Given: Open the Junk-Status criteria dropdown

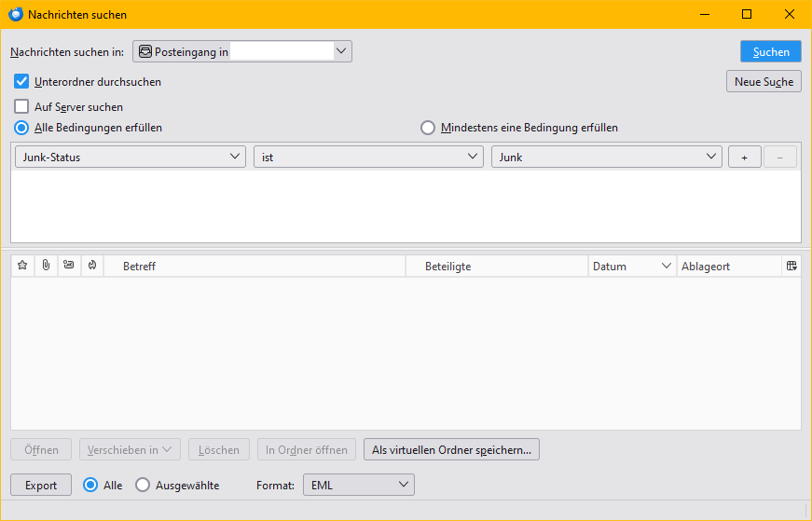Looking at the screenshot, I should coord(130,157).
